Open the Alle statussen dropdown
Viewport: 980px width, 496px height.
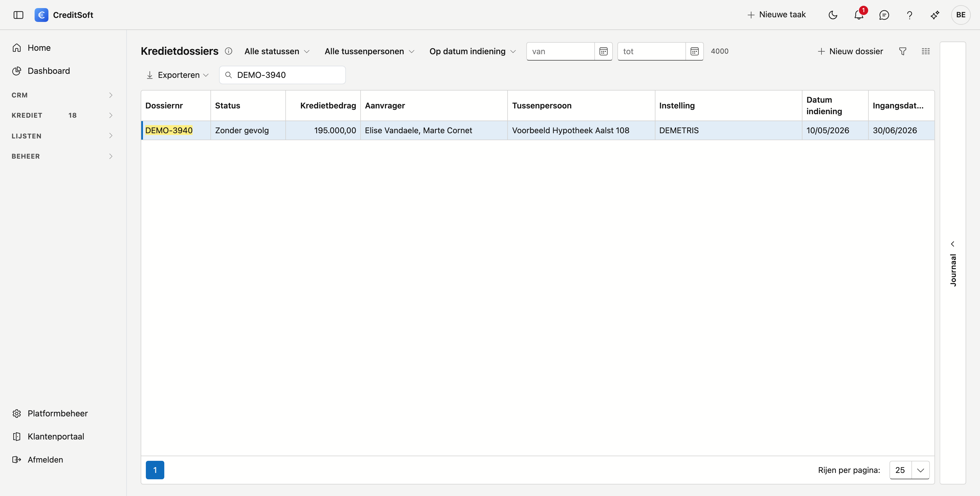pyautogui.click(x=277, y=51)
